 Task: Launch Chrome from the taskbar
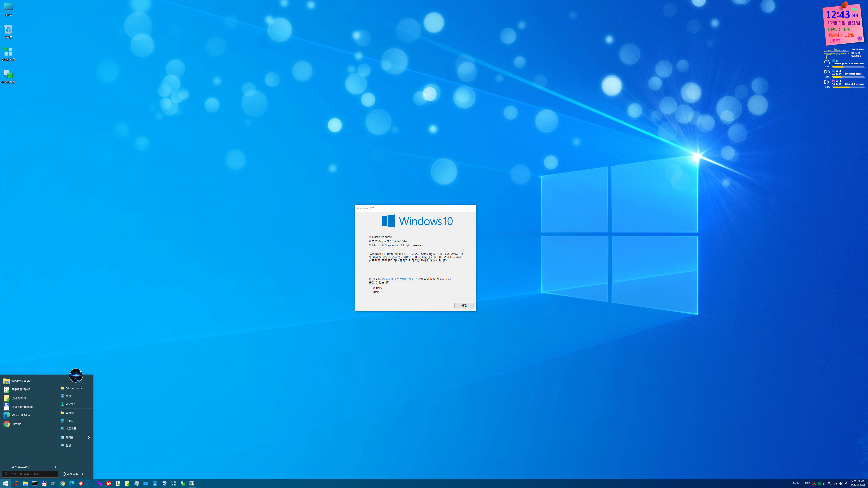tap(62, 483)
